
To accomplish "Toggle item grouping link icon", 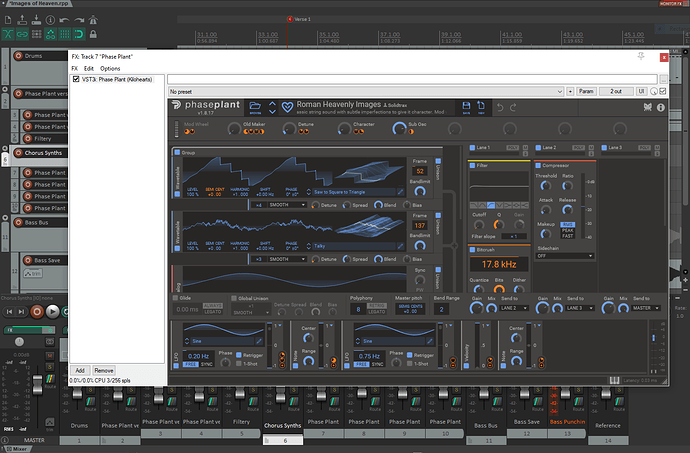I will coord(22,34).
